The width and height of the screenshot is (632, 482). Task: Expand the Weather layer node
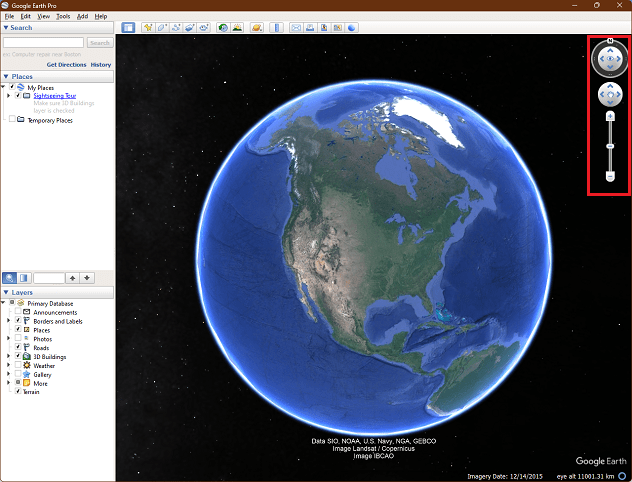coord(9,365)
